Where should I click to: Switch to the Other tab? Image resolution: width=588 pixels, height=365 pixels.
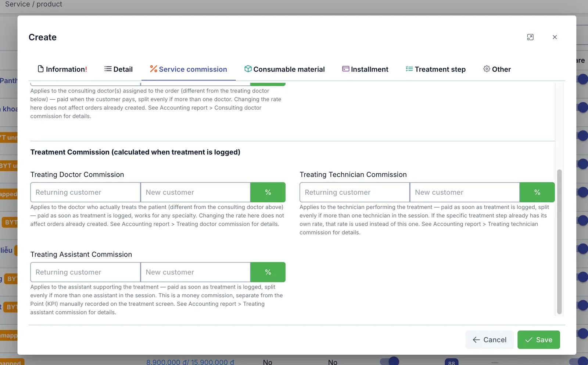click(497, 69)
